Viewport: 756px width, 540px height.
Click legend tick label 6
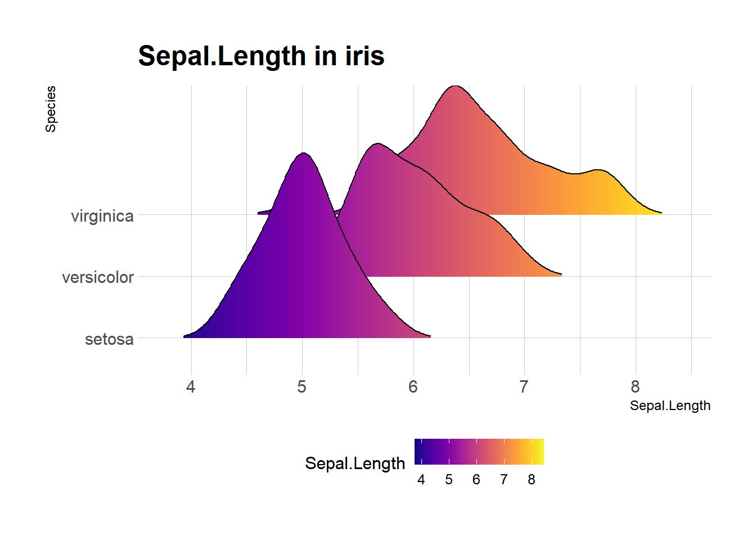(476, 480)
